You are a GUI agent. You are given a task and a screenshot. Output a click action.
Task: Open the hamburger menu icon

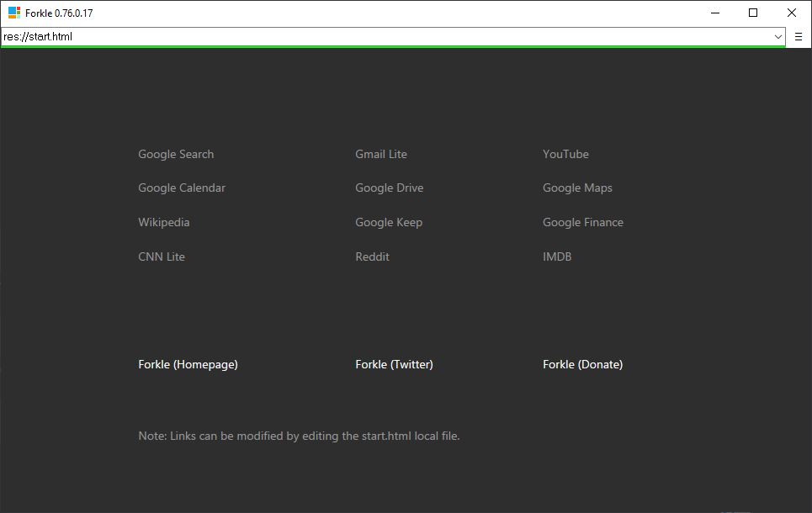[798, 37]
